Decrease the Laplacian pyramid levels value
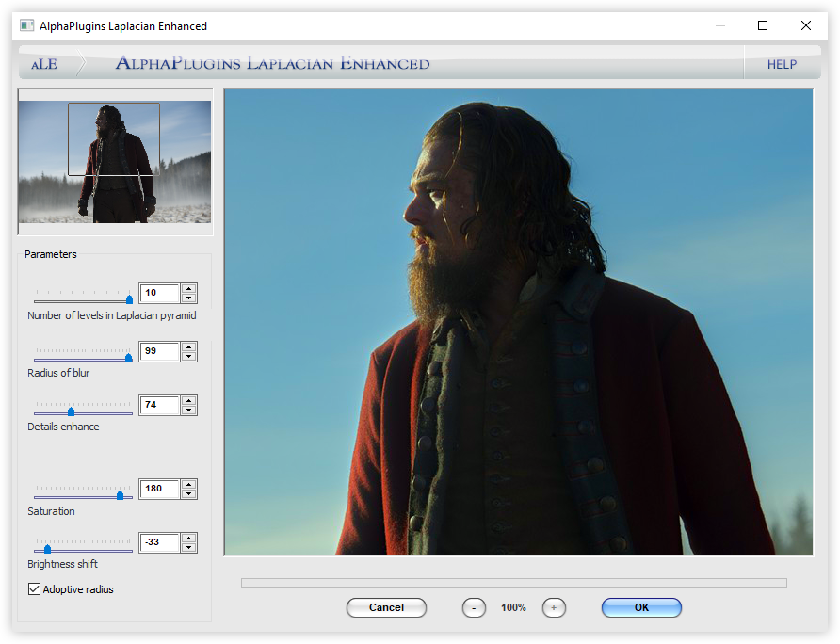Viewport: 840px width, 644px height. point(188,298)
